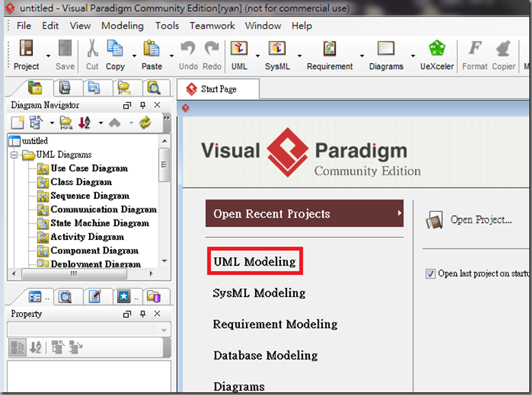Click the Paste clipboard icon
Screen dimensions: 532x395
pyautogui.click(x=152, y=47)
